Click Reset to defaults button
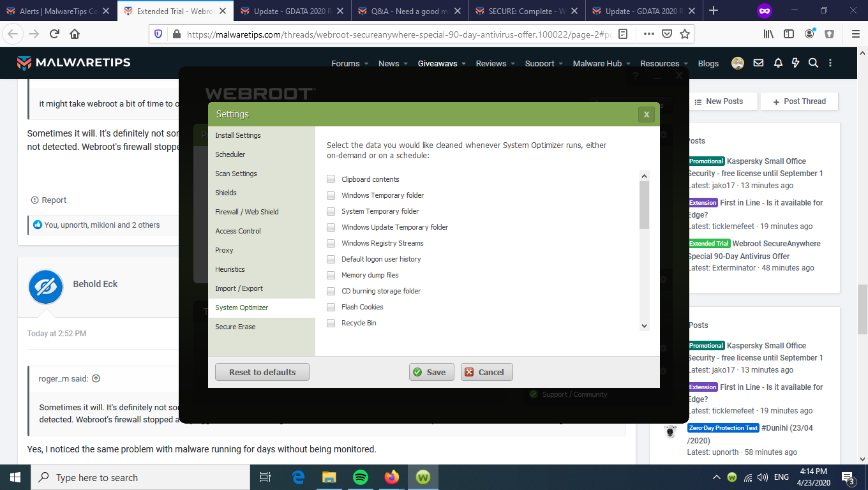Viewport: 868px width, 490px height. pos(262,372)
